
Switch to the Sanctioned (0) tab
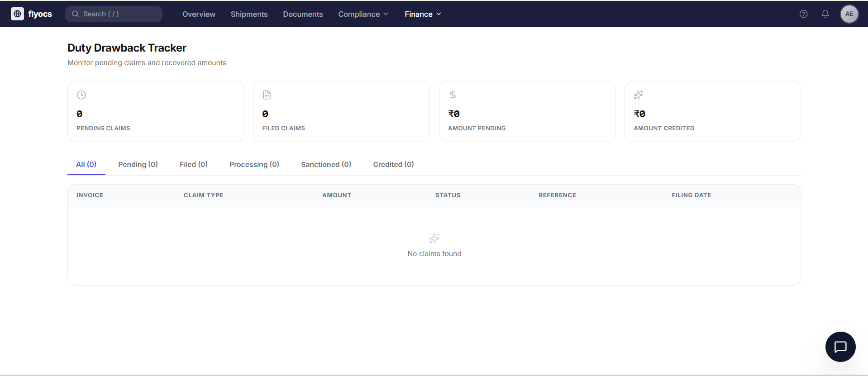326,164
